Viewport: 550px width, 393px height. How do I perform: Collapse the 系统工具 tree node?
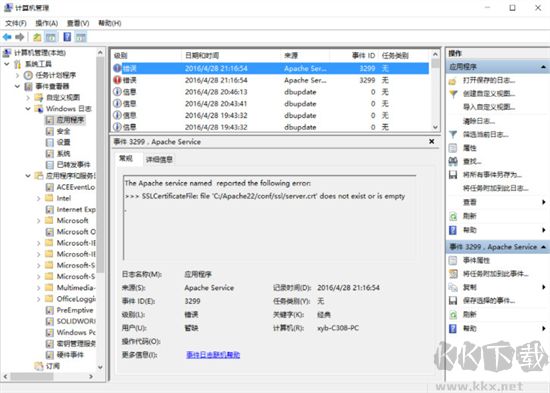click(x=7, y=64)
